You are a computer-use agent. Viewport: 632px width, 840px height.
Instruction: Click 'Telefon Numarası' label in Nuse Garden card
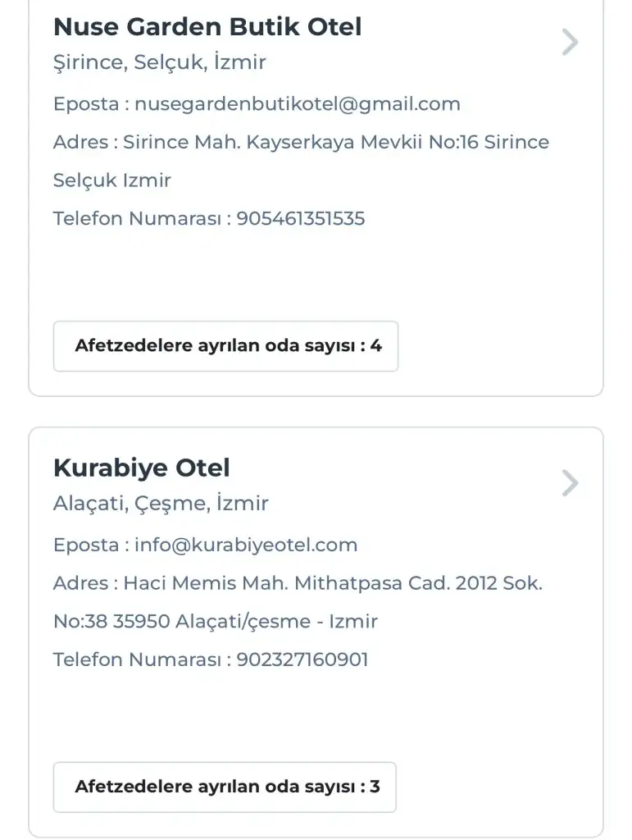pyautogui.click(x=138, y=219)
